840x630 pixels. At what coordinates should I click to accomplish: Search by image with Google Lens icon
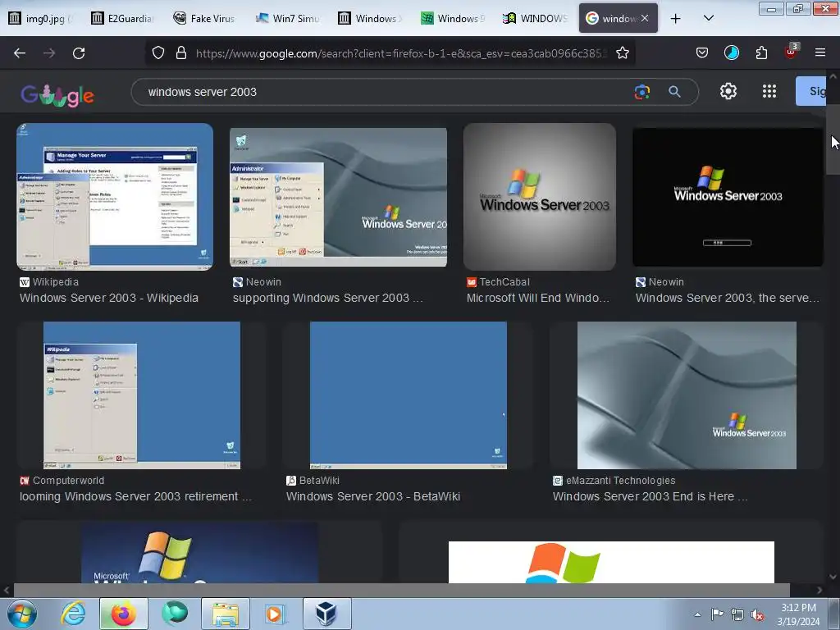point(641,92)
